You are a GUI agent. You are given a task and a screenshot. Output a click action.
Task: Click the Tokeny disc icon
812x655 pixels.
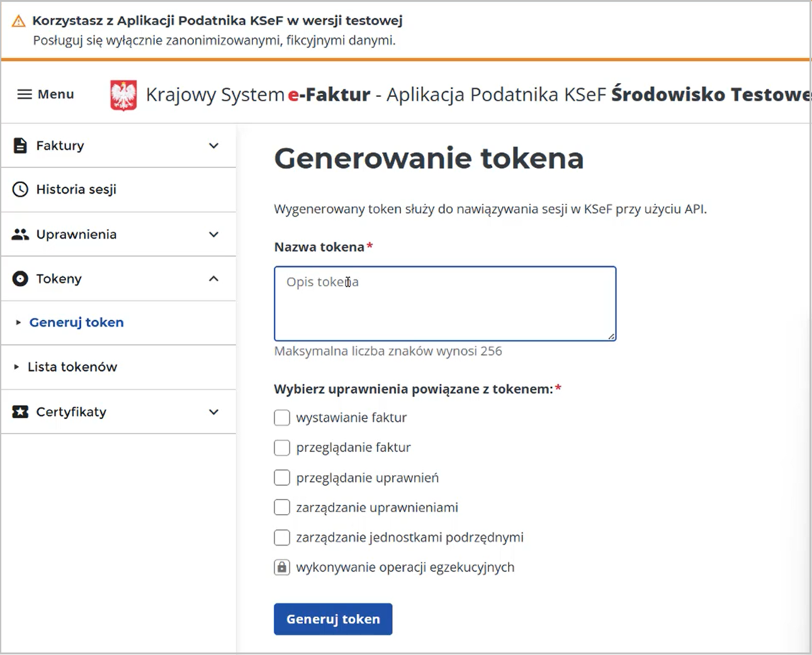click(20, 279)
